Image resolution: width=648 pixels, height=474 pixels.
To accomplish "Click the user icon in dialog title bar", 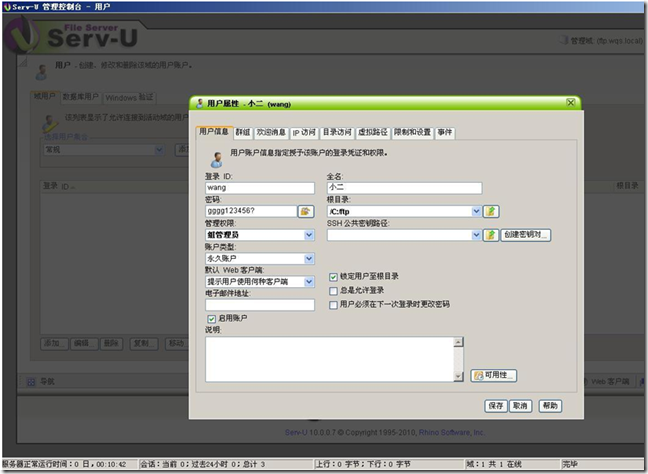I will [x=199, y=103].
